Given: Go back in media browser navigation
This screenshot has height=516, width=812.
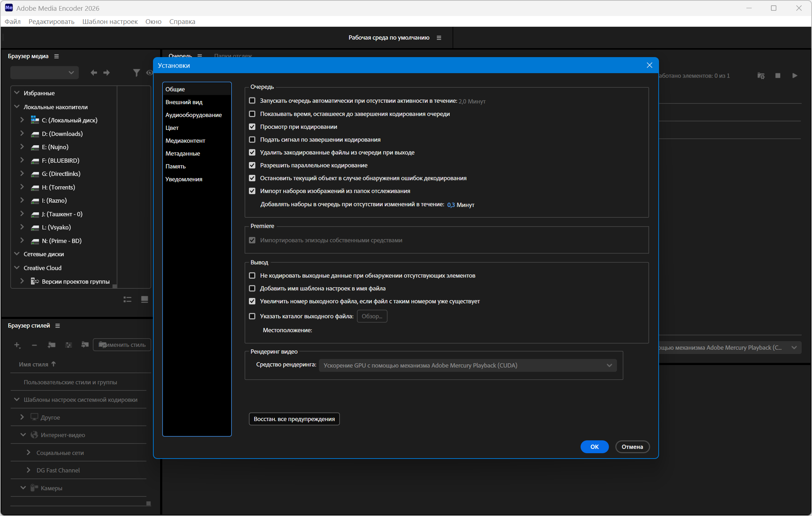Looking at the screenshot, I should tap(94, 73).
